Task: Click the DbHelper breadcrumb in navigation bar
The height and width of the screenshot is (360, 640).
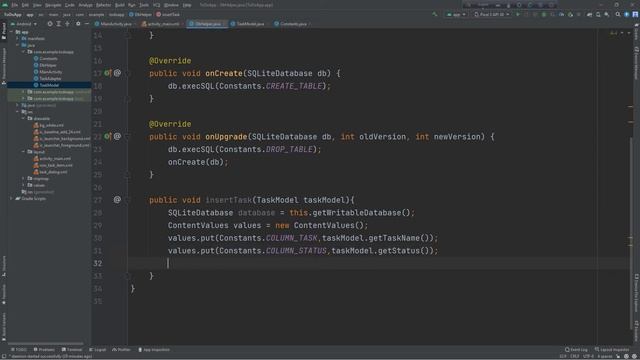Action: tap(140, 14)
